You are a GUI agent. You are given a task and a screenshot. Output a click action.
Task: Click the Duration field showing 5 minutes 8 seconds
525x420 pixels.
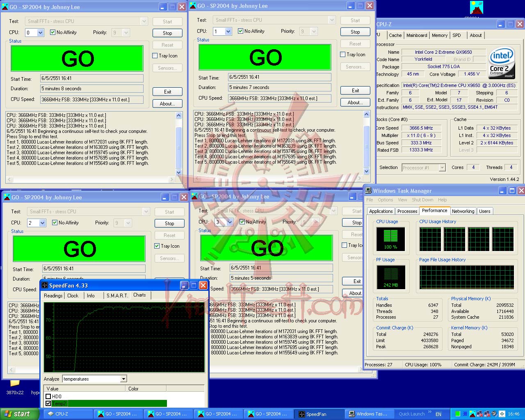click(92, 89)
